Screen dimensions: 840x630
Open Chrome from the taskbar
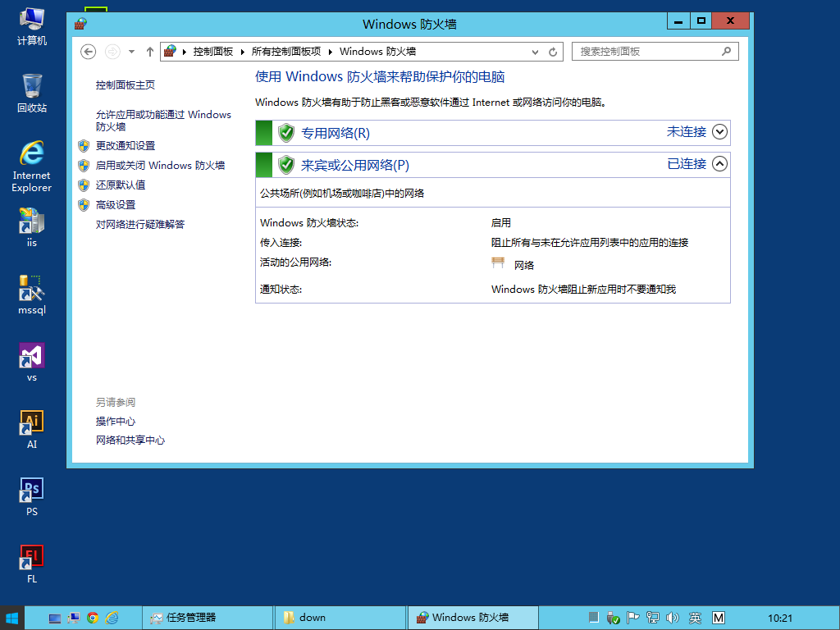pos(93,619)
